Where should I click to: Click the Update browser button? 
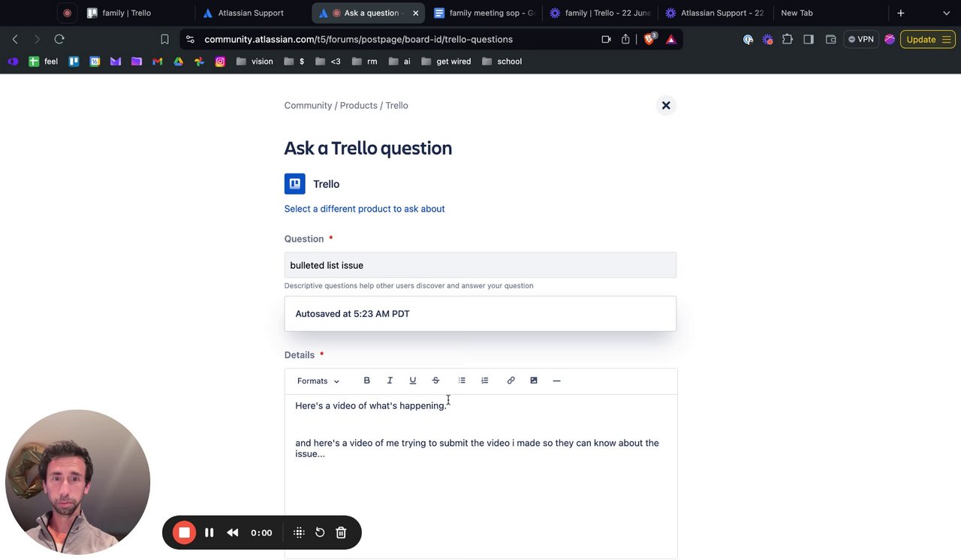[927, 39]
